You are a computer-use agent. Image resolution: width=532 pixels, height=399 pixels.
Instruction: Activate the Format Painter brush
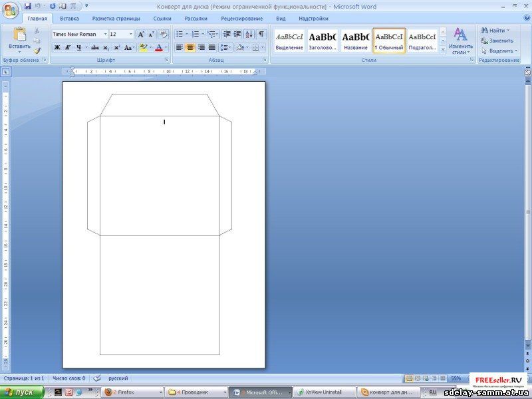click(37, 51)
